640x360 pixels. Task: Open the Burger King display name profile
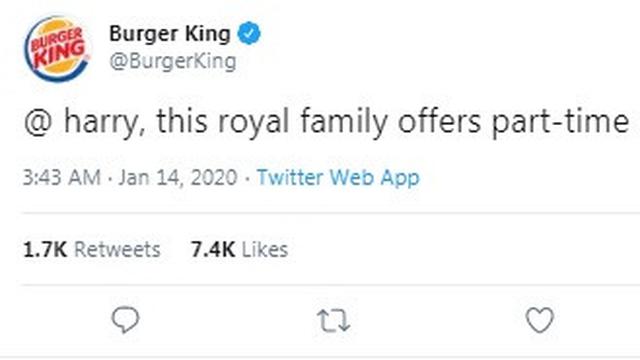tap(170, 34)
